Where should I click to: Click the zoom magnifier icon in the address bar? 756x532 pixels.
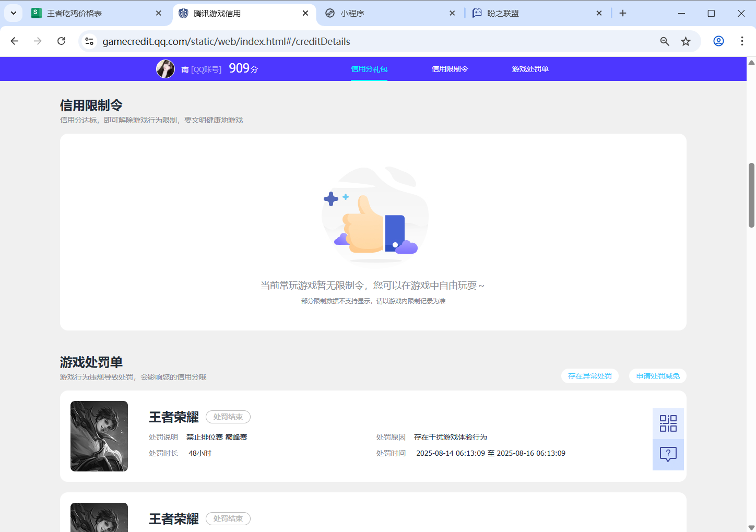664,41
